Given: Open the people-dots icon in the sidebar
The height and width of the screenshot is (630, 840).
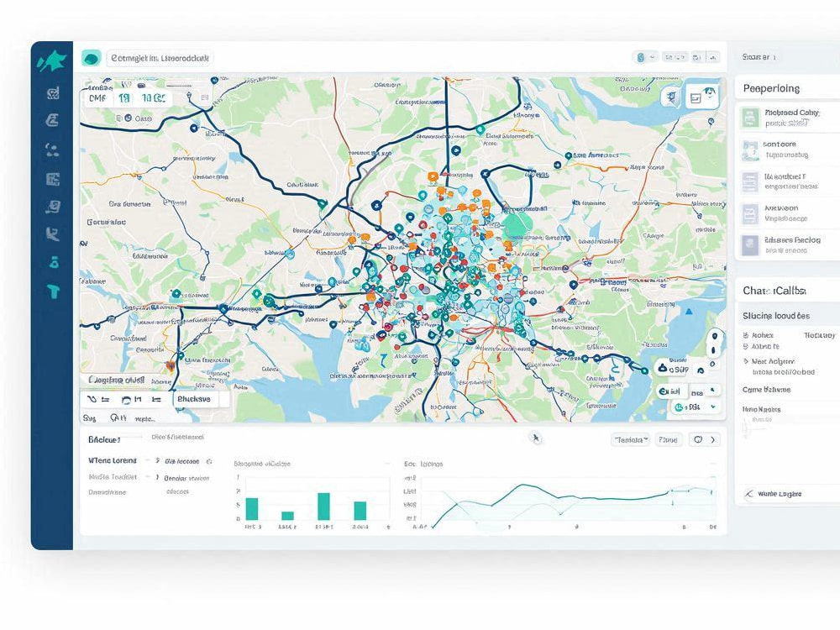Looking at the screenshot, I should pos(52,150).
